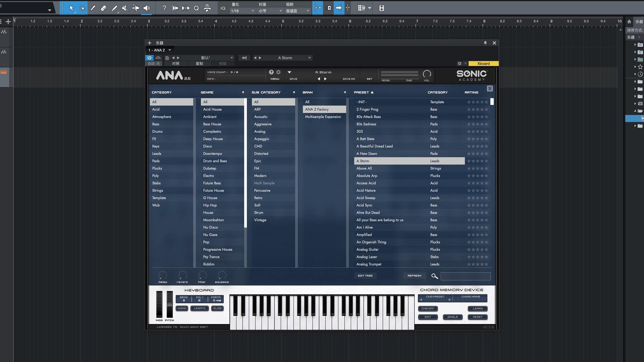The height and width of the screenshot is (362, 644).
Task: Adjust the VOL knob
Action: pos(427,74)
